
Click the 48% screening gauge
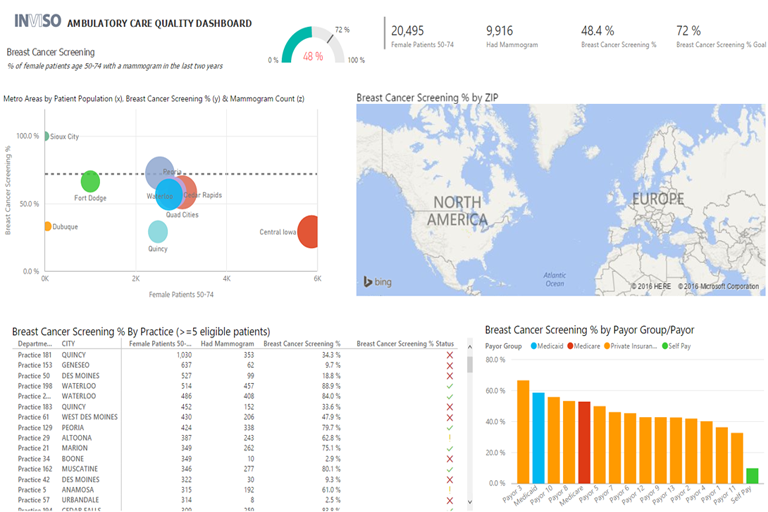[x=312, y=46]
